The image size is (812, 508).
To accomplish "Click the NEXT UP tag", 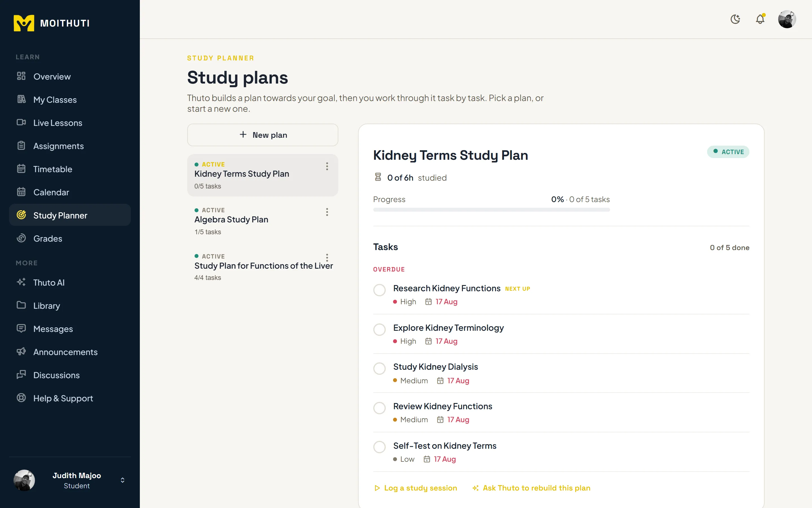I will pyautogui.click(x=517, y=289).
